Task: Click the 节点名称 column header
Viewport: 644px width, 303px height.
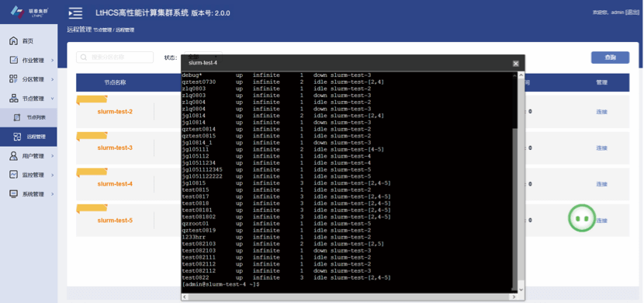Action: (115, 82)
